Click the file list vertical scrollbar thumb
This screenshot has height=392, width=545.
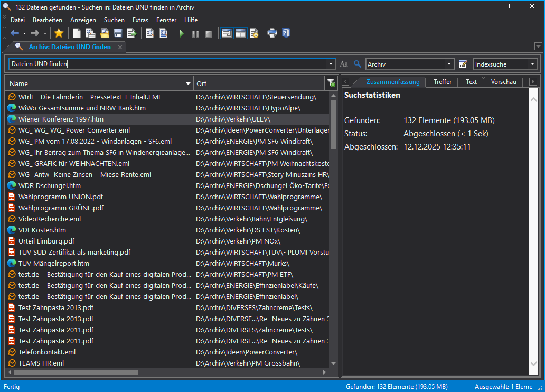(333, 124)
